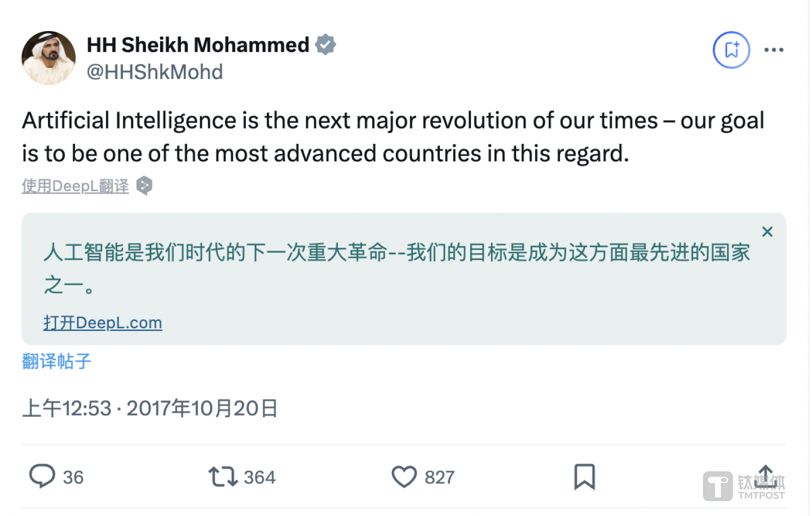Open the 打开DeepL.com link
Screen dimensions: 812x516
click(103, 323)
